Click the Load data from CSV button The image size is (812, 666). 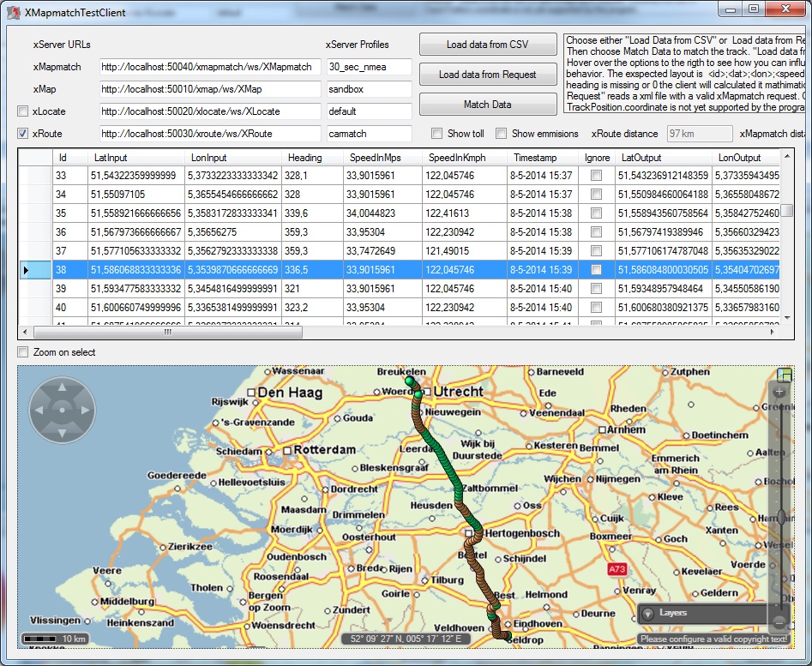pos(487,45)
